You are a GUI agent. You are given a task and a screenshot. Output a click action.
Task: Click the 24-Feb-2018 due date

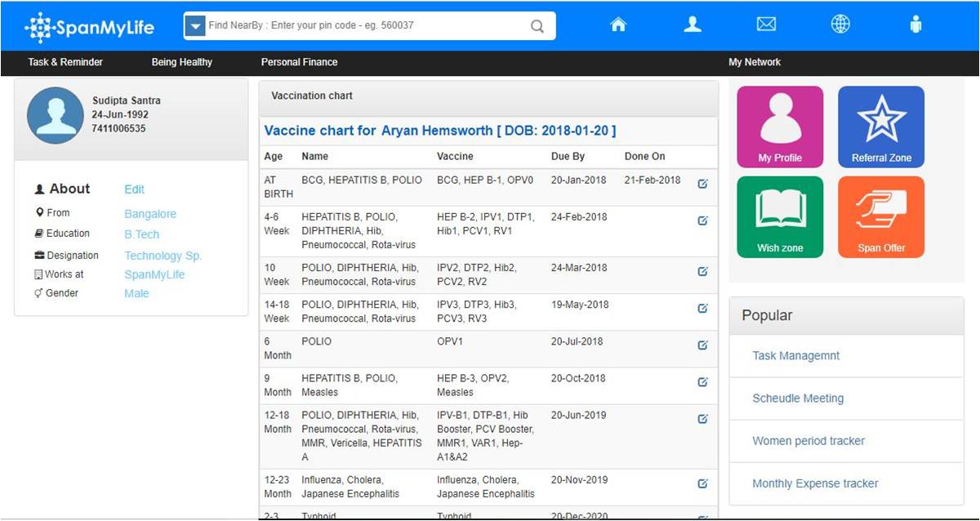(x=579, y=216)
